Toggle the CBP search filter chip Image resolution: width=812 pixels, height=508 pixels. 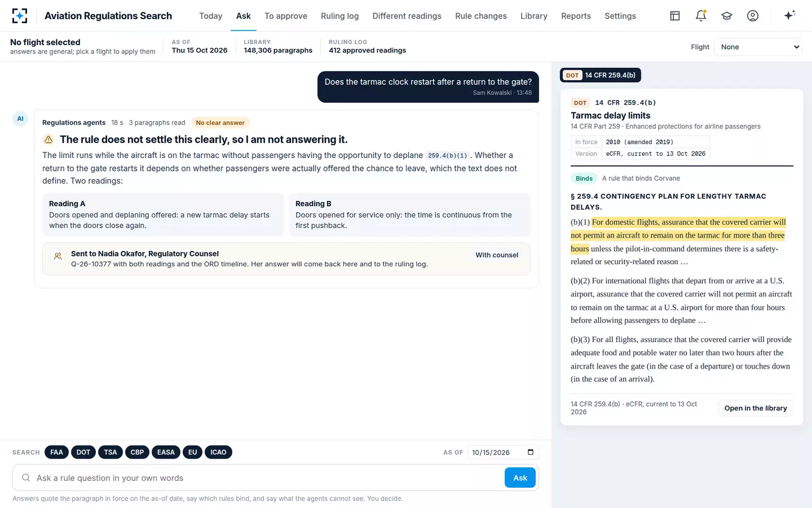click(x=137, y=452)
